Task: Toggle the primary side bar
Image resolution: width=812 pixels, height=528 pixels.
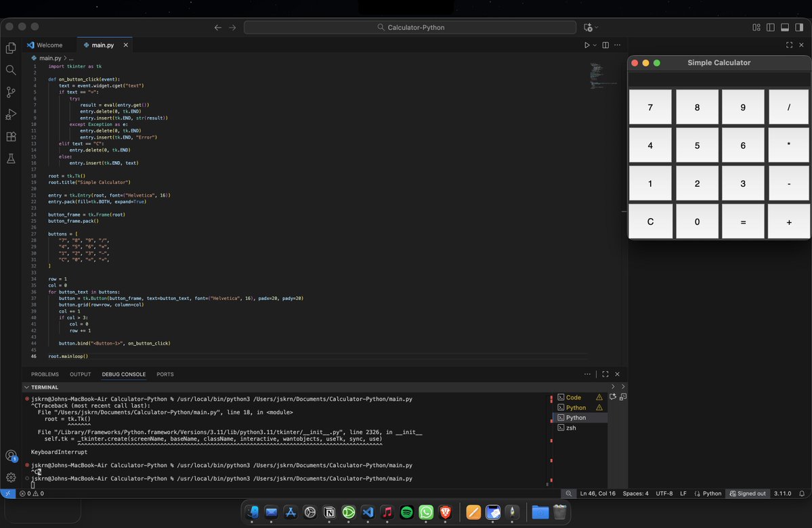Action: click(x=771, y=28)
